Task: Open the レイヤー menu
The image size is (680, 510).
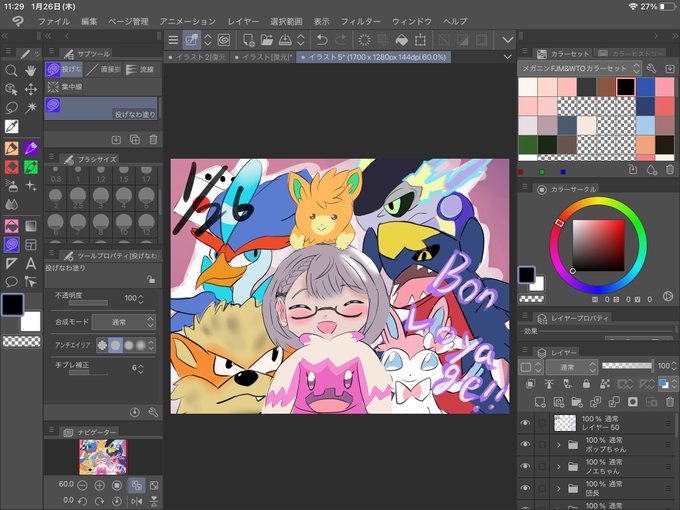Action: 243,21
